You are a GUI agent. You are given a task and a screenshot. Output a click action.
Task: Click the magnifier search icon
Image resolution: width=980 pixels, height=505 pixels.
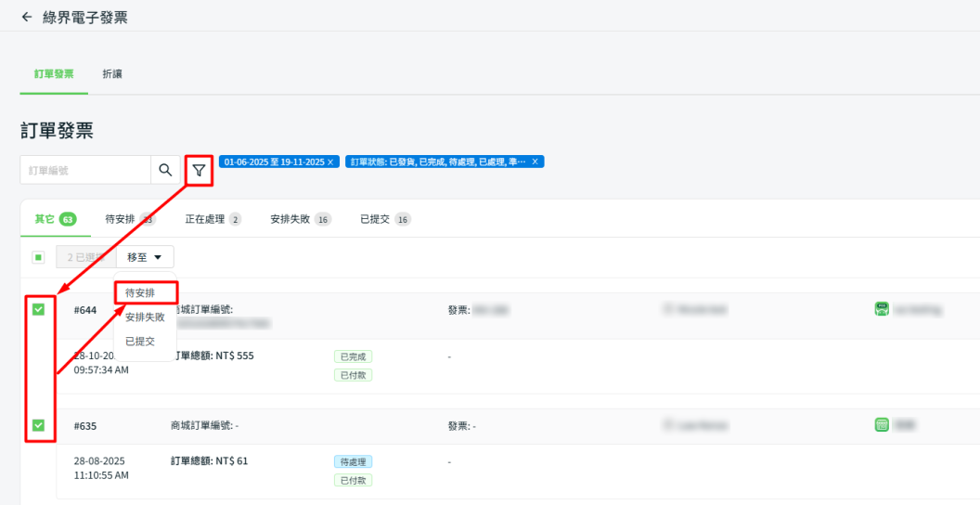(x=165, y=170)
